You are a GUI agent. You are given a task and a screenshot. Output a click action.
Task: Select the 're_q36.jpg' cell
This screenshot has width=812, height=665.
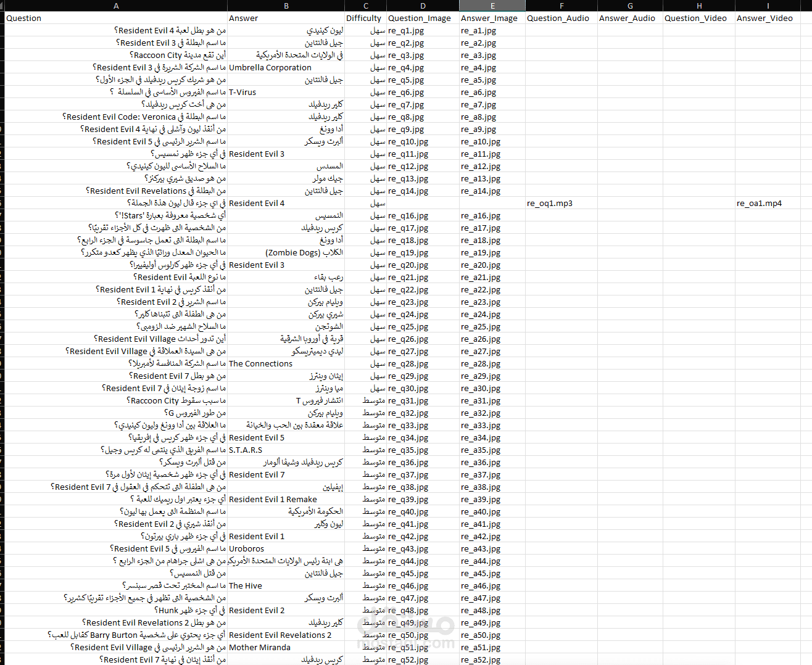(423, 462)
